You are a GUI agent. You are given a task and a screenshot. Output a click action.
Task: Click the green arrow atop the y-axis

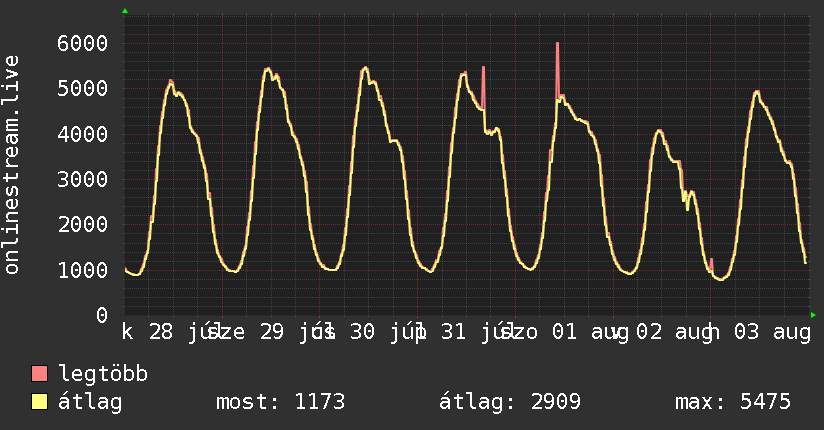125,11
